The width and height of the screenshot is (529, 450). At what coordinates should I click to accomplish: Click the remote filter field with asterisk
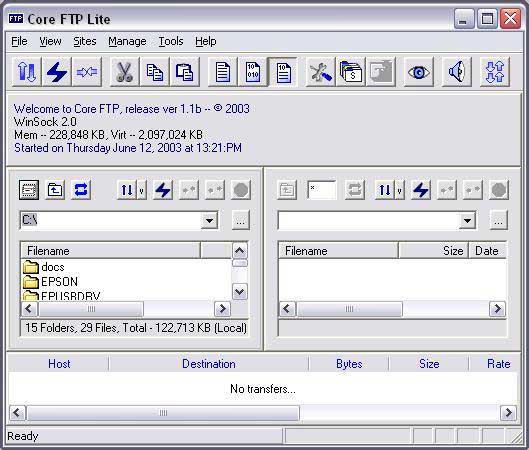[x=322, y=190]
